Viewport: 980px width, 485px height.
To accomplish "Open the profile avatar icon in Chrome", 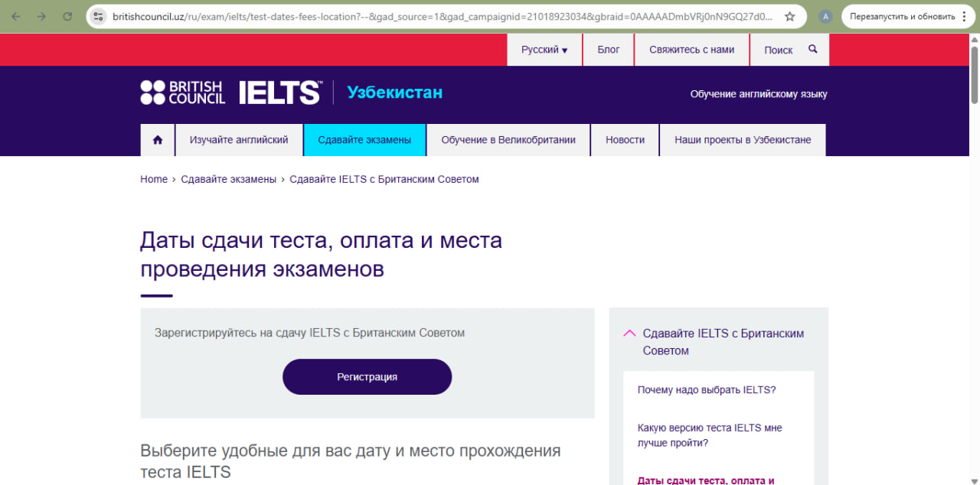I will pyautogui.click(x=825, y=16).
